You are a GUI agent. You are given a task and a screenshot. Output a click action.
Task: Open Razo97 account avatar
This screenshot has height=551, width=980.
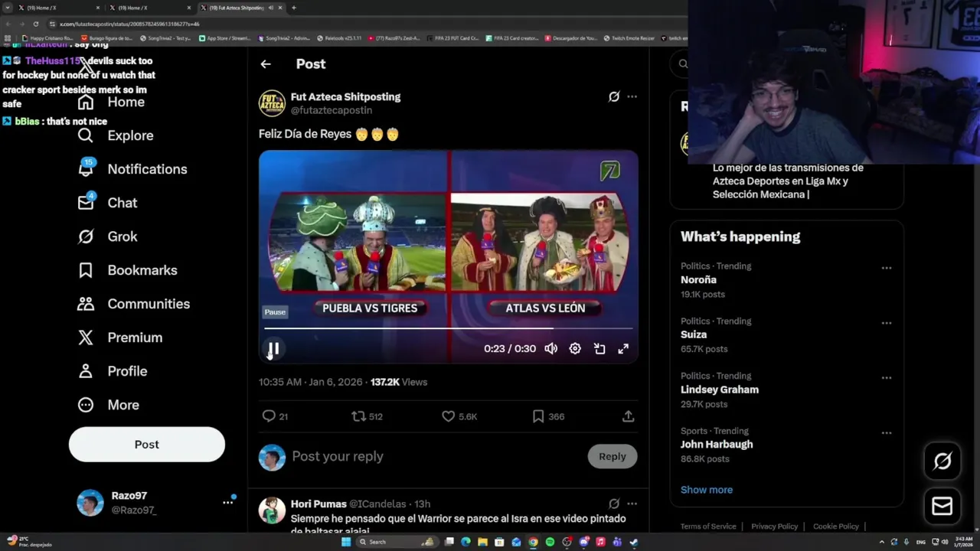[x=90, y=503]
